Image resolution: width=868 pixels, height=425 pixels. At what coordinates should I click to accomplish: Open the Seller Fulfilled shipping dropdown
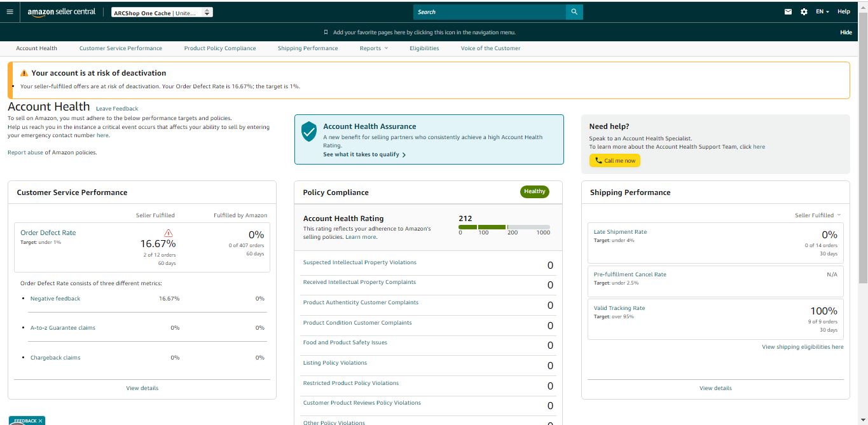[x=818, y=215]
